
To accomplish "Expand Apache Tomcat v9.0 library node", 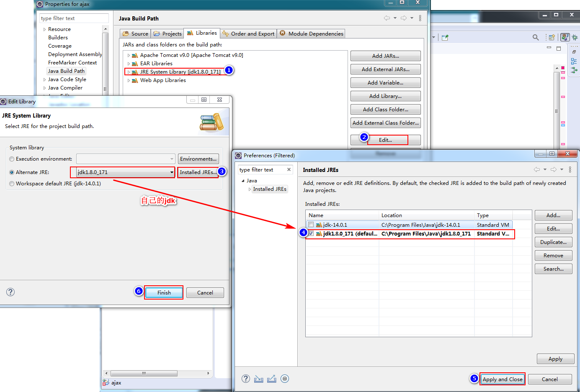I will coord(129,55).
